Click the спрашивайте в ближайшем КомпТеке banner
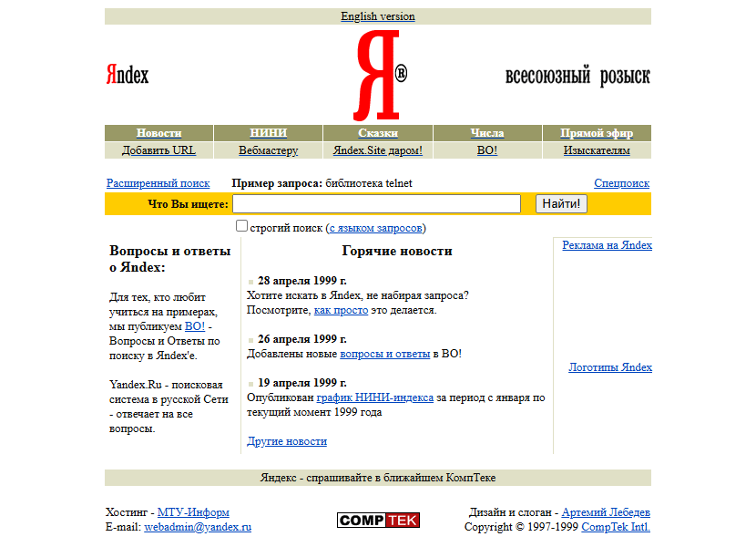 377,478
